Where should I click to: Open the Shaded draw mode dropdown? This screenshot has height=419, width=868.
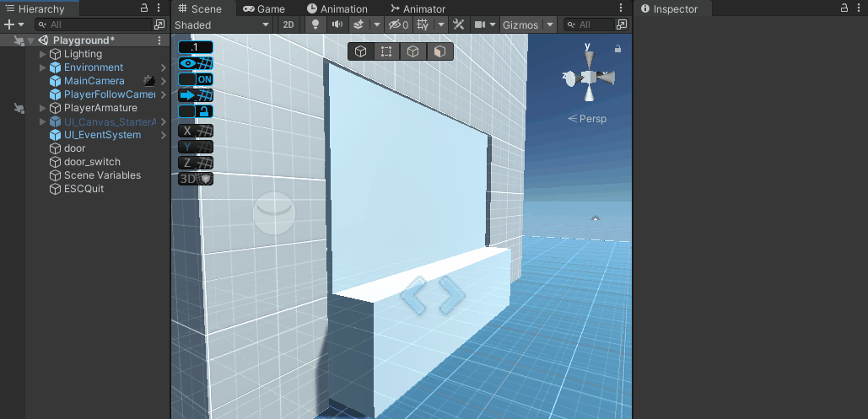point(222,24)
